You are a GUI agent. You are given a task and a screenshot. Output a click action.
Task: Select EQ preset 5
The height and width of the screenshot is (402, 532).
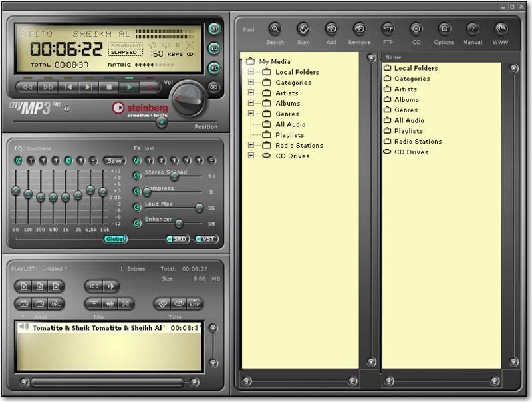coord(80,160)
